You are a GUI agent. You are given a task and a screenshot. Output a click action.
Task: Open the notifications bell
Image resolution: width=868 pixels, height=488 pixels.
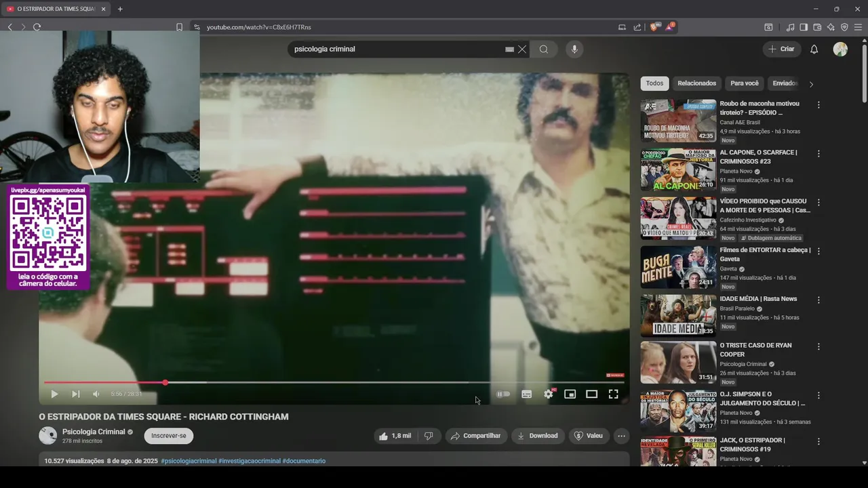coord(814,49)
